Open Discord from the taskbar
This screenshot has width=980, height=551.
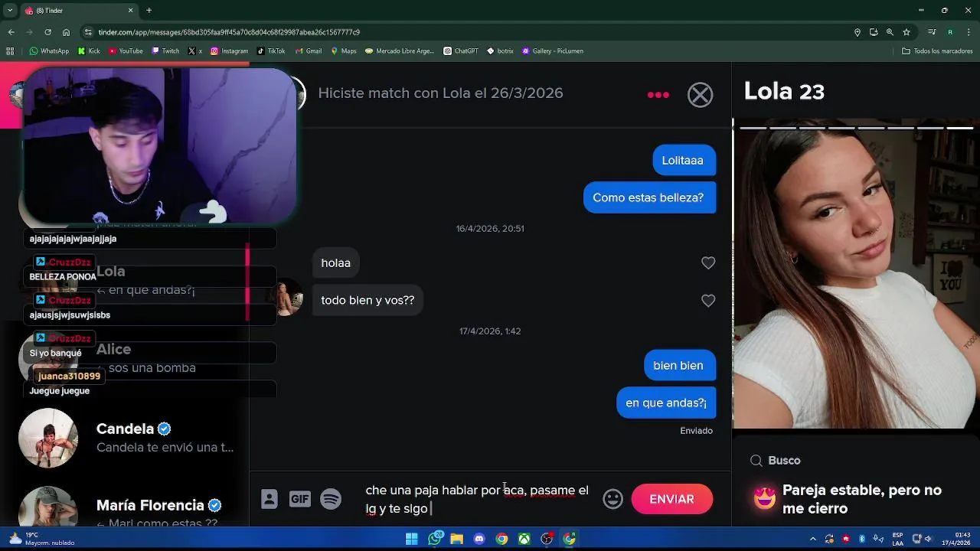(479, 539)
